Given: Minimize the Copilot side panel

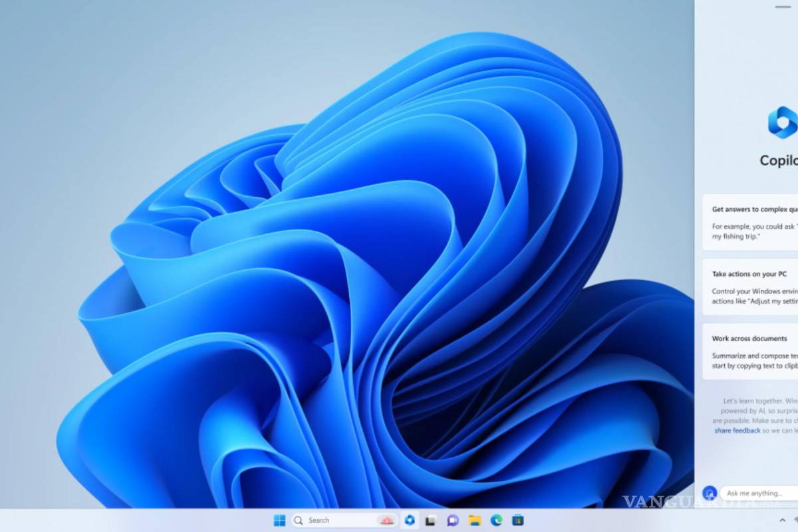Looking at the screenshot, I should [x=783, y=6].
